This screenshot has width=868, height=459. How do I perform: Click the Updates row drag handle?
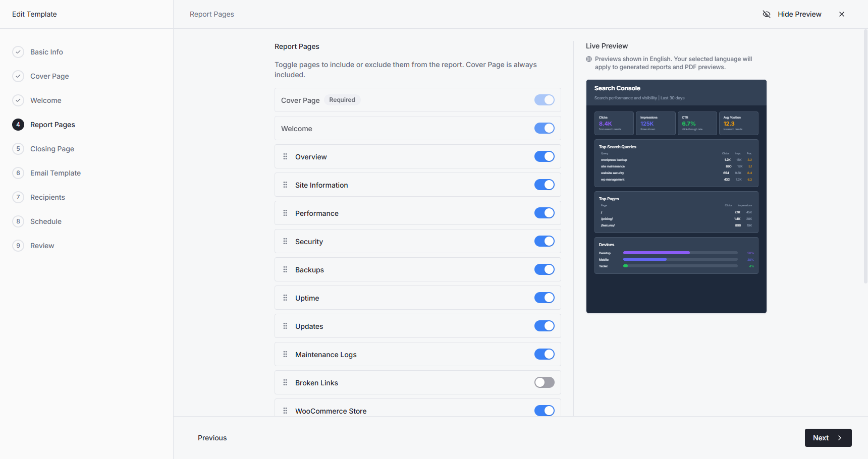285,326
